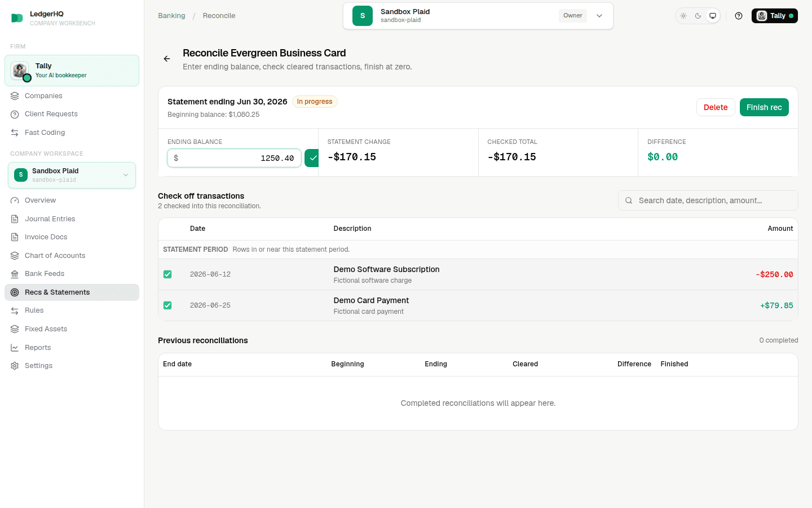
Task: Click the Fast Coding arrows icon
Action: coord(15,133)
